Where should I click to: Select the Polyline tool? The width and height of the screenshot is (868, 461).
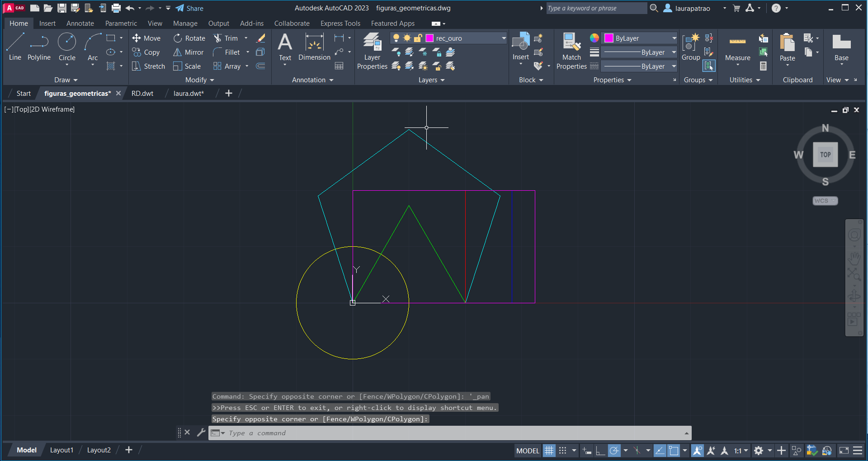pos(39,47)
